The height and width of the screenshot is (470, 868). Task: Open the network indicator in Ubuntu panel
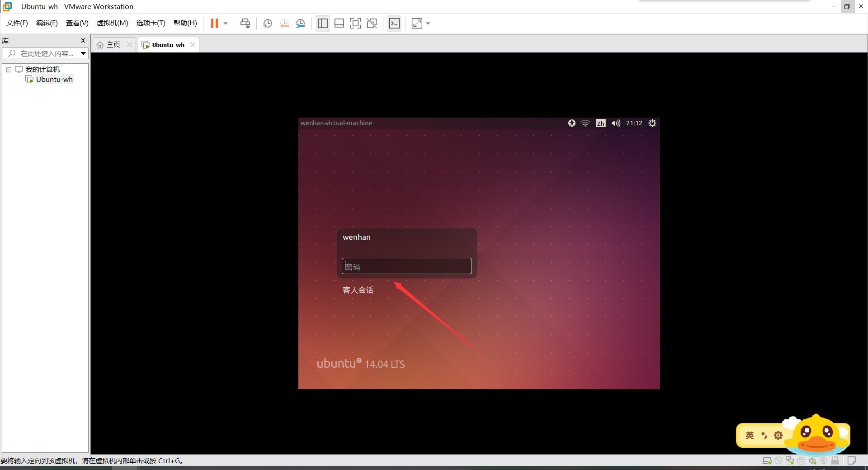coord(585,123)
